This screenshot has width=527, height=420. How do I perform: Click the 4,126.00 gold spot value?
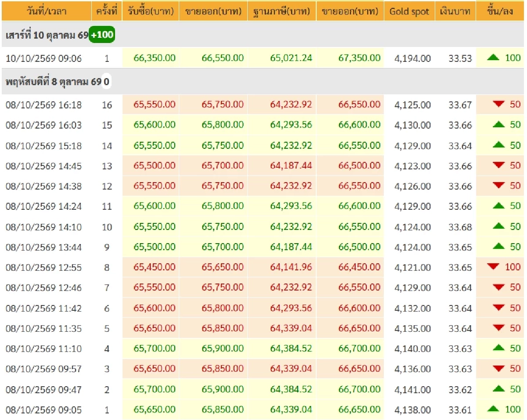tap(412, 186)
